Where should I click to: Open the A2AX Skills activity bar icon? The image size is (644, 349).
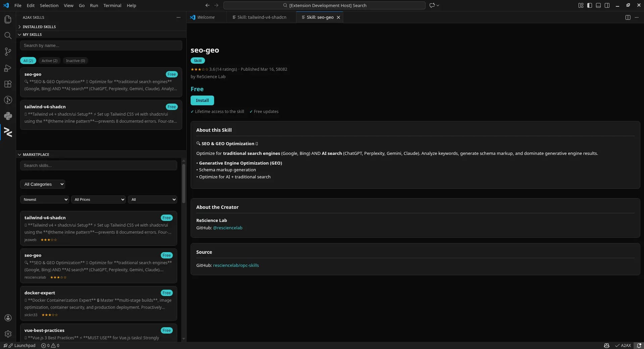7,132
